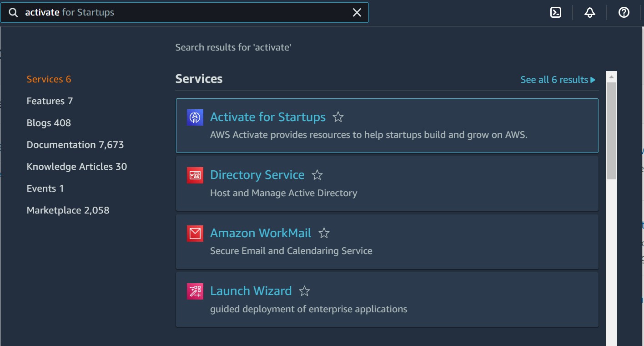Viewport: 644px width, 346px height.
Task: Open the Documentation results section
Action: coord(75,144)
